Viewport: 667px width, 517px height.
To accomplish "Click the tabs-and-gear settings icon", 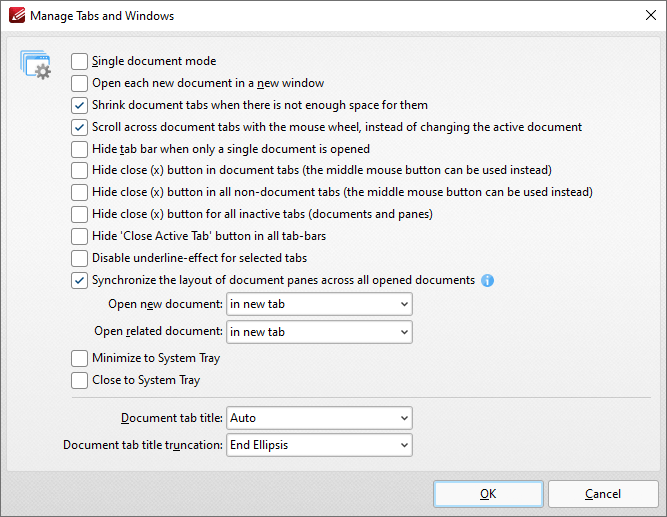I will [35, 65].
